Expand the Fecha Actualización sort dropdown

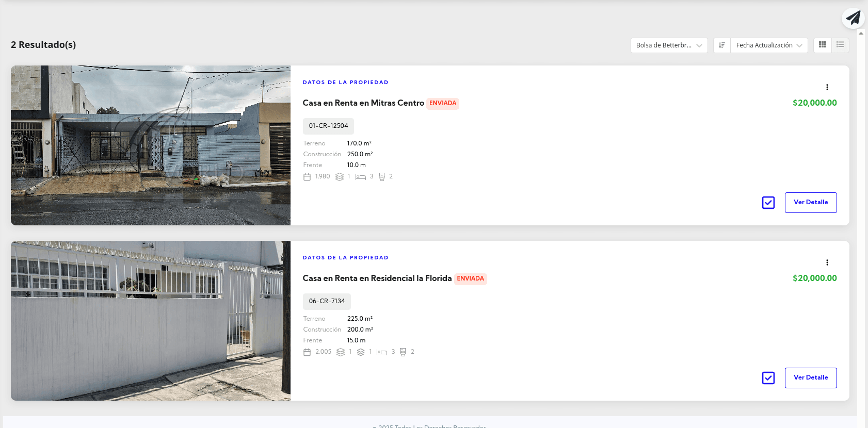pyautogui.click(x=769, y=45)
